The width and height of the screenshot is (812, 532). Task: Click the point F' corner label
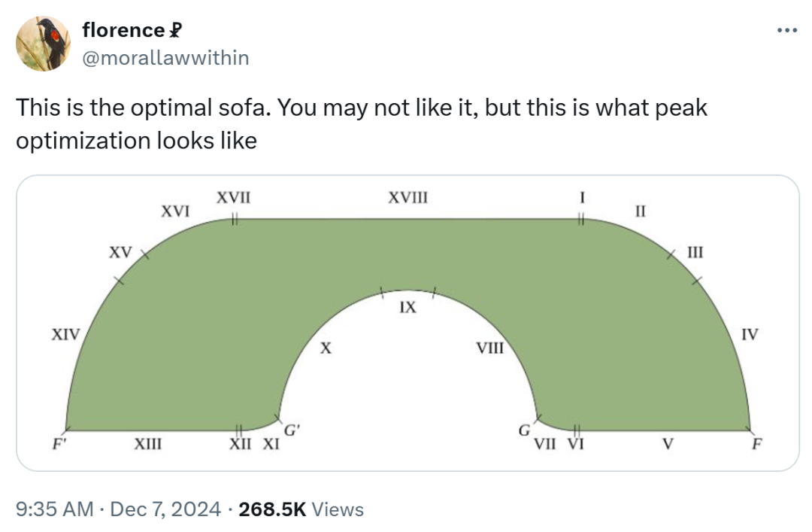59,445
